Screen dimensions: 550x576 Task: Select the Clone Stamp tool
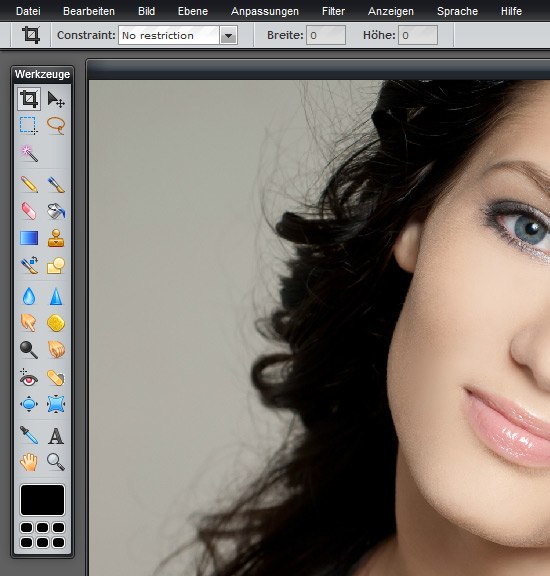56,238
